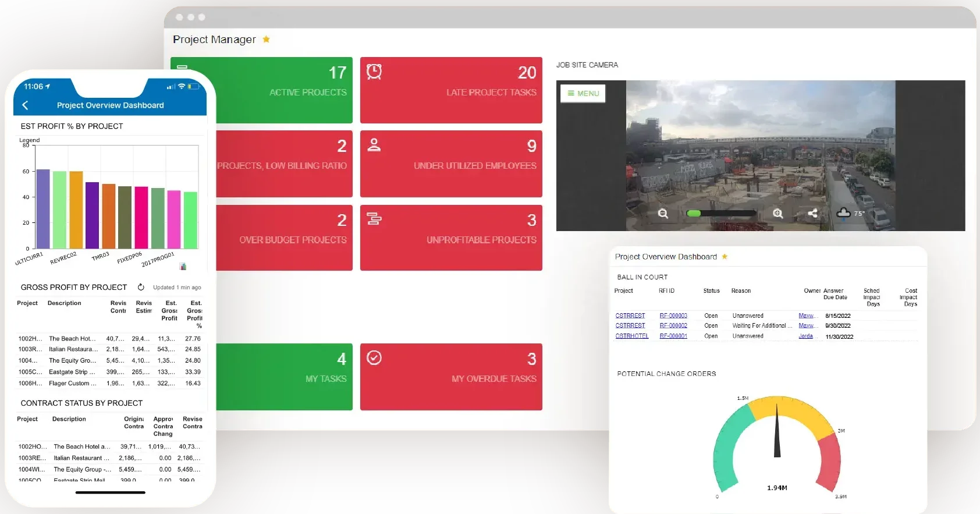Tap the blue ULTICURR1 bar in the chart
Image resolution: width=980 pixels, height=514 pixels.
[x=43, y=209]
